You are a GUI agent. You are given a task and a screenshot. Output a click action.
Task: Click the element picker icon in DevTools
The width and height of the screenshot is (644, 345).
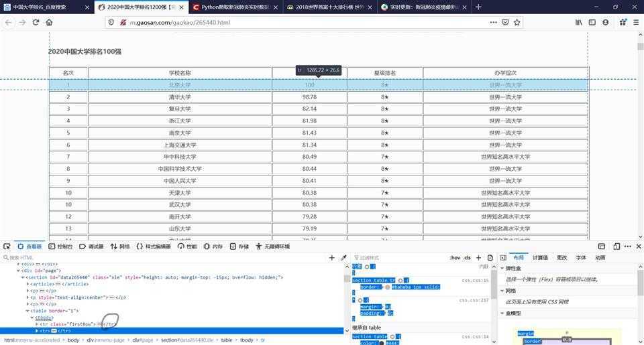coord(6,247)
